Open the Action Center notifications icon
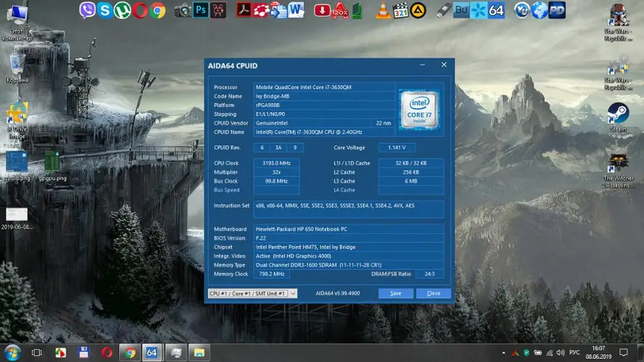The width and height of the screenshot is (644, 362). (623, 352)
